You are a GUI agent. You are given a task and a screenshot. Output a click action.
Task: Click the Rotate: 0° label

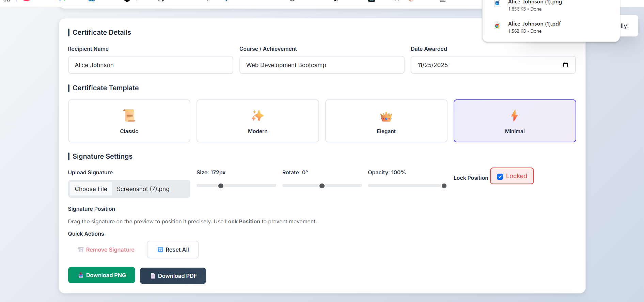[x=295, y=172]
